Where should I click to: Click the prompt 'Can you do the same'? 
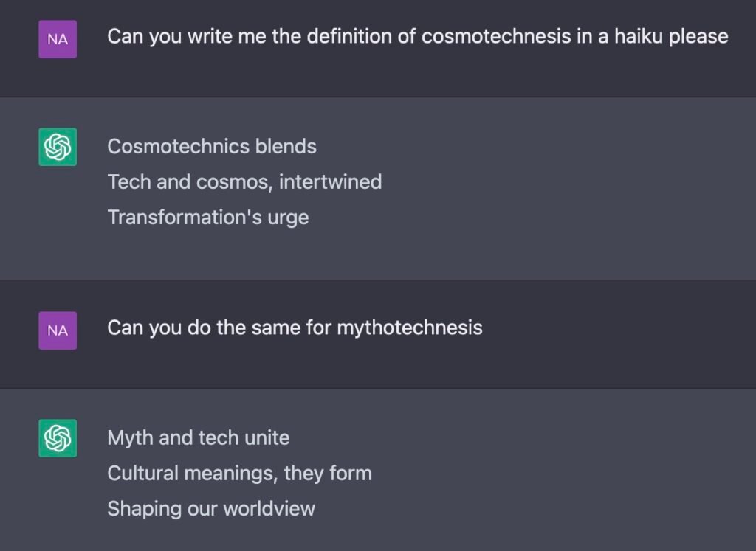295,328
